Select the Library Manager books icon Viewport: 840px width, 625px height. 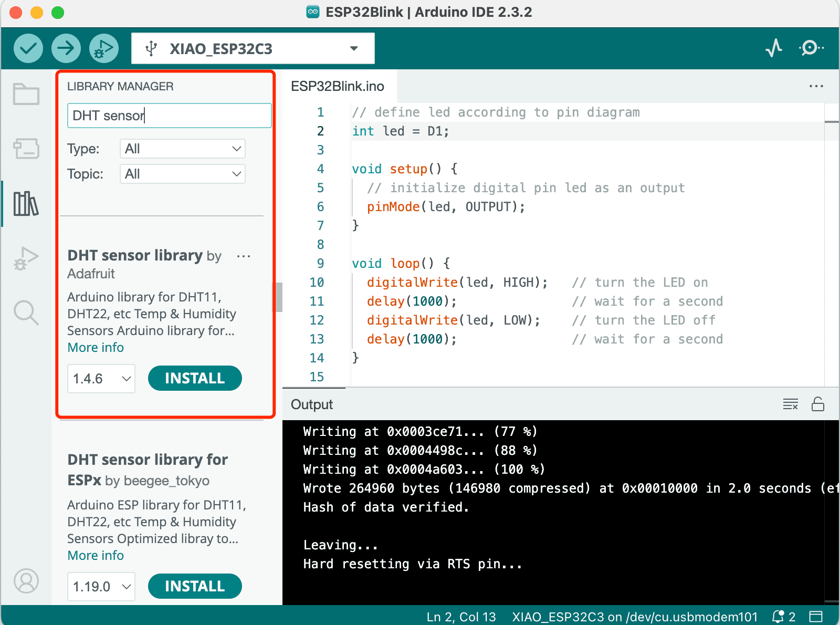click(26, 204)
